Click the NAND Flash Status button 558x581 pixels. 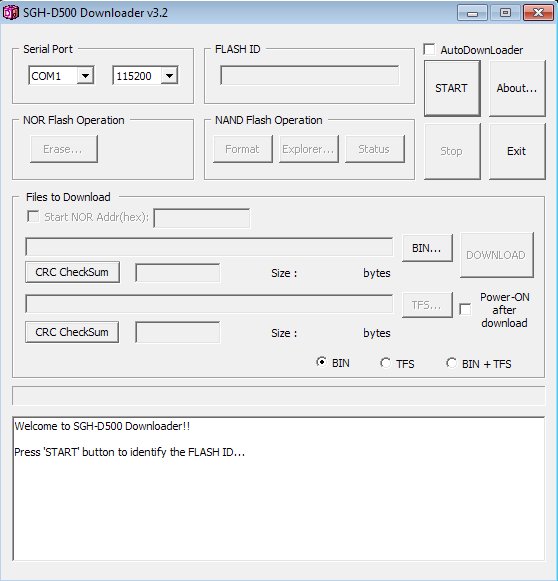click(x=375, y=149)
